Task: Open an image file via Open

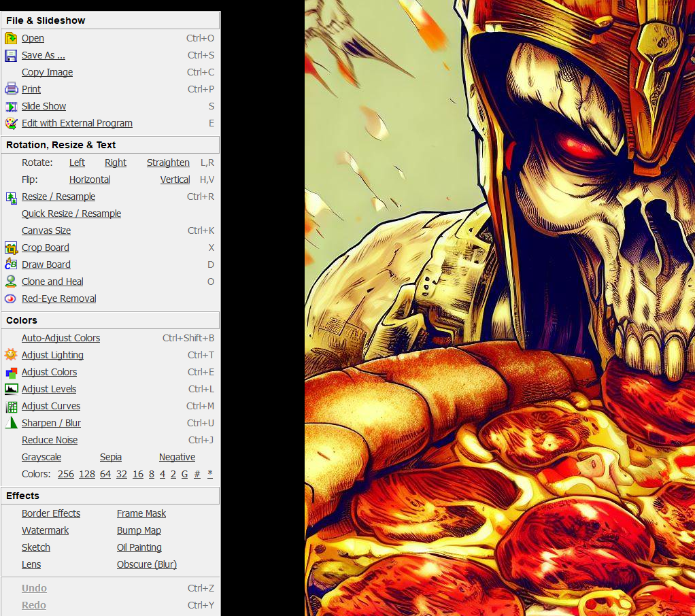Action: [33, 38]
